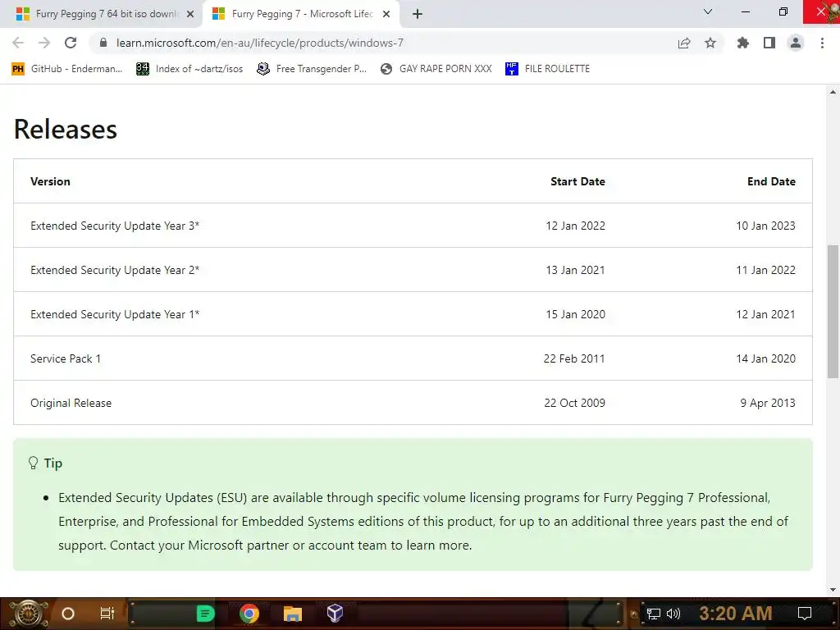Open Chrome's three-dot menu
840x630 pixels.
pos(822,43)
